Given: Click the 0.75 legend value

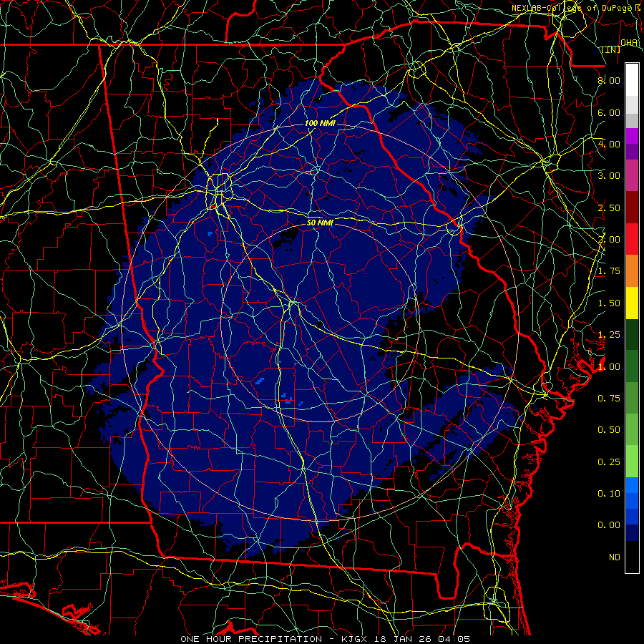Looking at the screenshot, I should (x=609, y=399).
